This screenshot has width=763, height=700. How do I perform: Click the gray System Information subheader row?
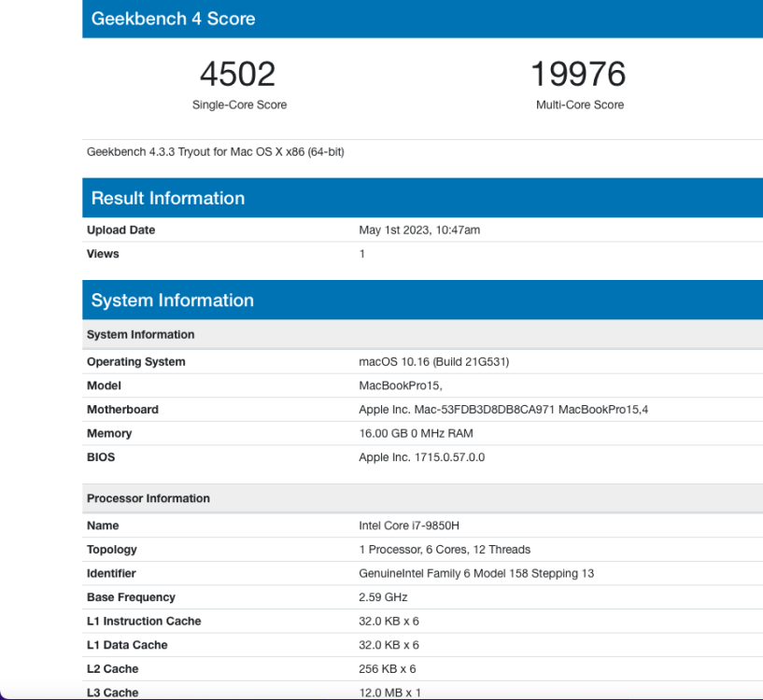pyautogui.click(x=422, y=335)
